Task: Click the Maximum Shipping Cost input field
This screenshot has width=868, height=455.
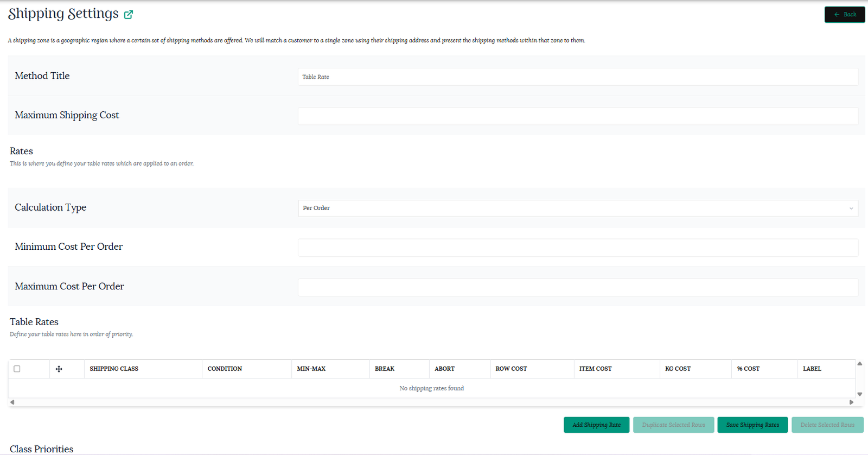Action: point(578,116)
